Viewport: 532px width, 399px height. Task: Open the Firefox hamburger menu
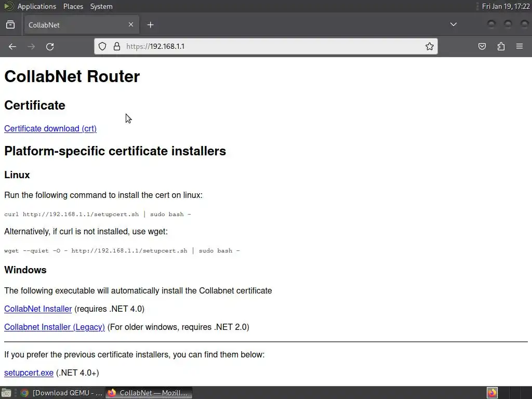coord(520,46)
